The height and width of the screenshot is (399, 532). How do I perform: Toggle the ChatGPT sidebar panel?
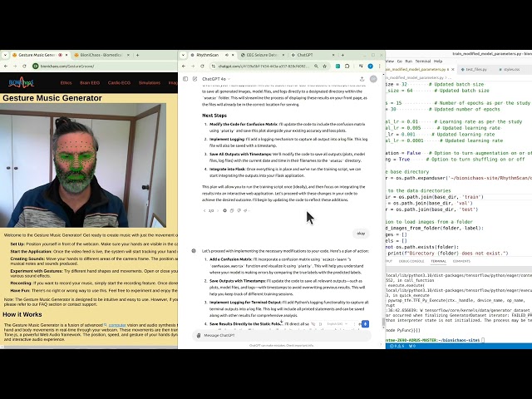(185, 79)
